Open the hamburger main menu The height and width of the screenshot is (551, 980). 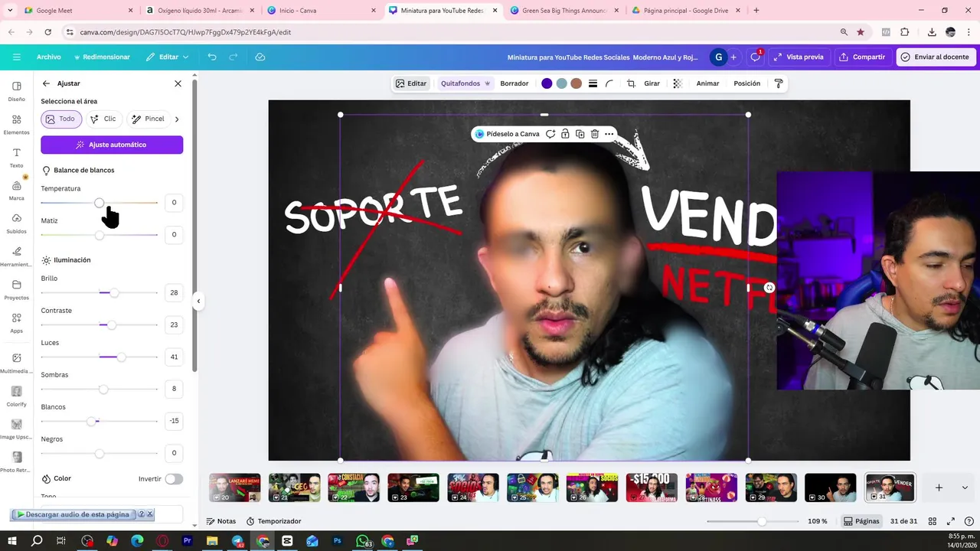[16, 57]
